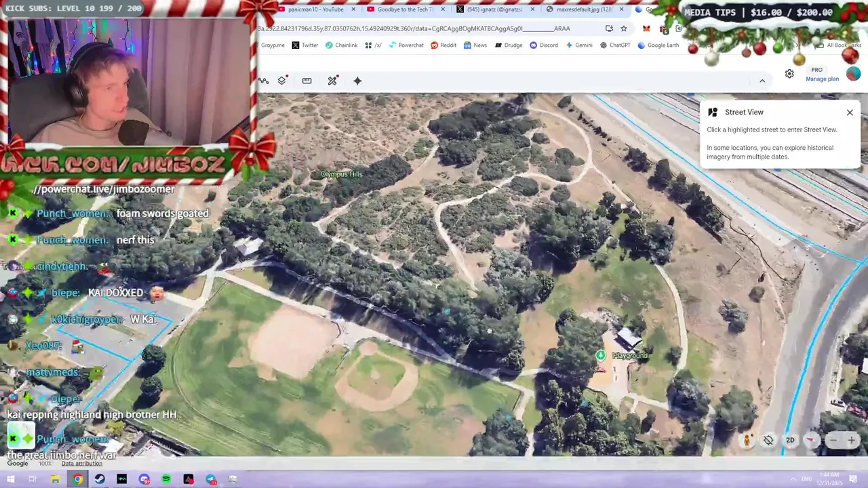Zoom in with the plus button
868x488 pixels.
point(852,440)
